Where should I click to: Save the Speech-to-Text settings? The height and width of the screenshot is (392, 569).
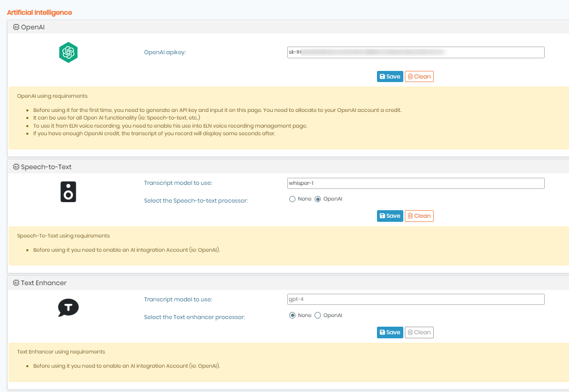[390, 216]
